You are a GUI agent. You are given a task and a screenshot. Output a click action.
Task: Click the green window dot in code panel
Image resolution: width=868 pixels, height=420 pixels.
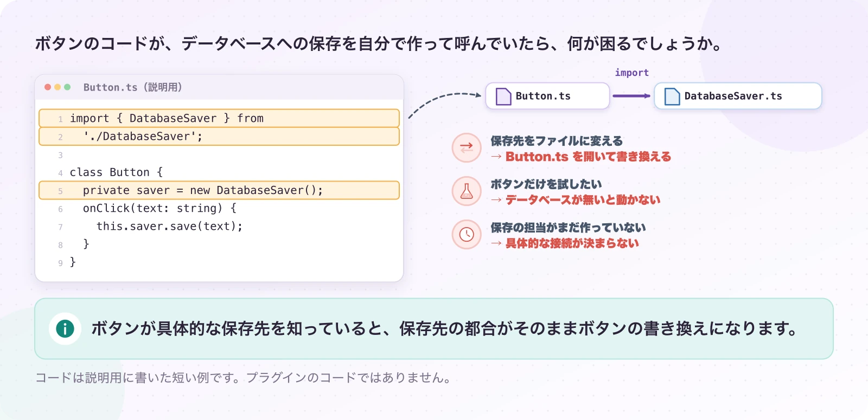click(x=67, y=87)
